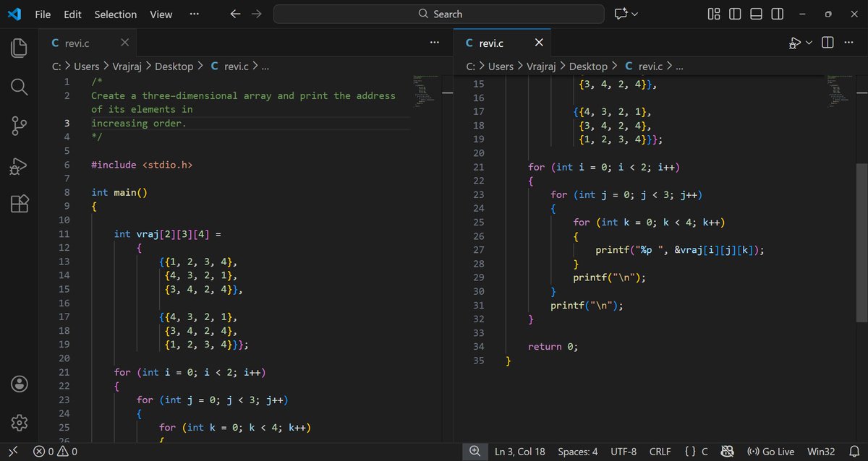868x461 pixels.
Task: Click the VS Code logo icon
Action: tap(14, 14)
